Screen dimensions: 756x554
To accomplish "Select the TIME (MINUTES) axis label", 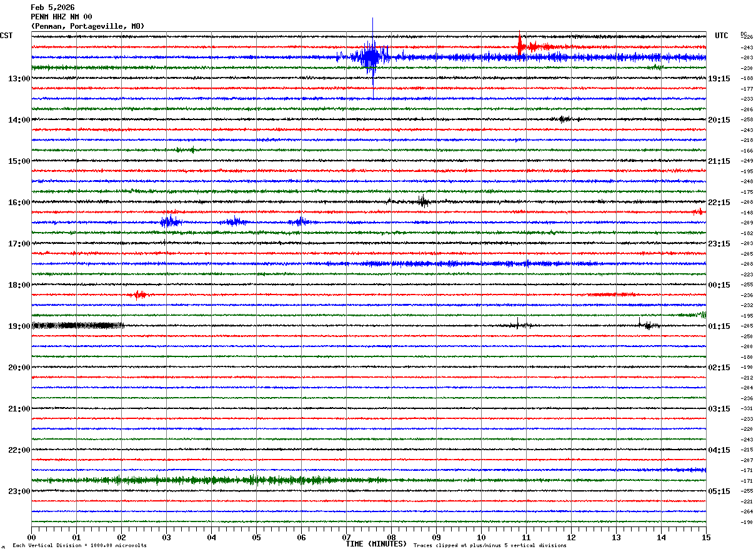I will [376, 544].
